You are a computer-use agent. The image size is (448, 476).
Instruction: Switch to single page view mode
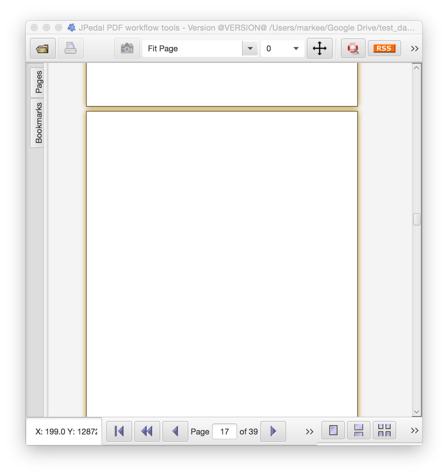[333, 430]
